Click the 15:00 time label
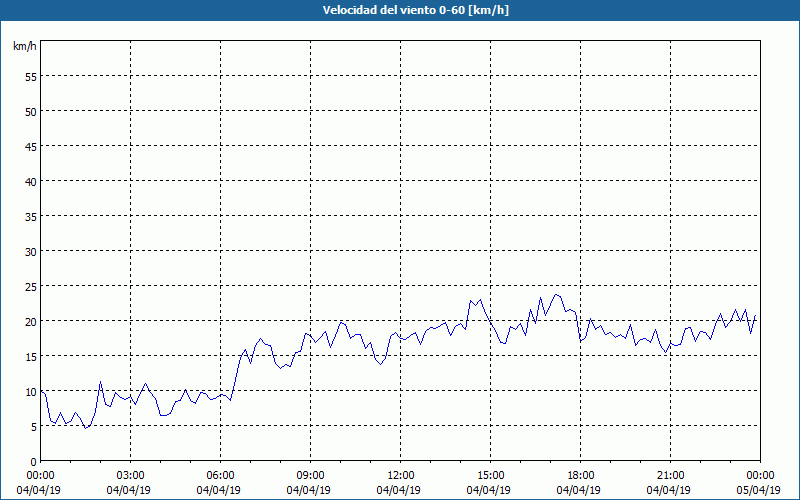 pyautogui.click(x=490, y=476)
